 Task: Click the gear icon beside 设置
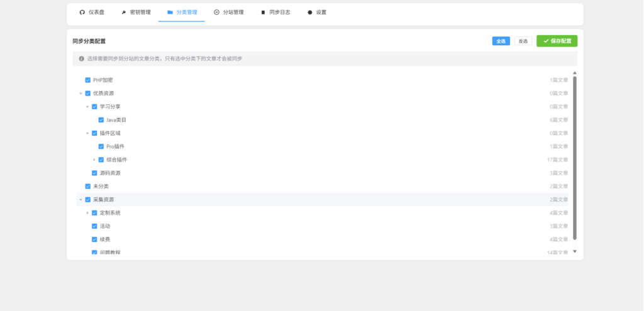pos(309,12)
